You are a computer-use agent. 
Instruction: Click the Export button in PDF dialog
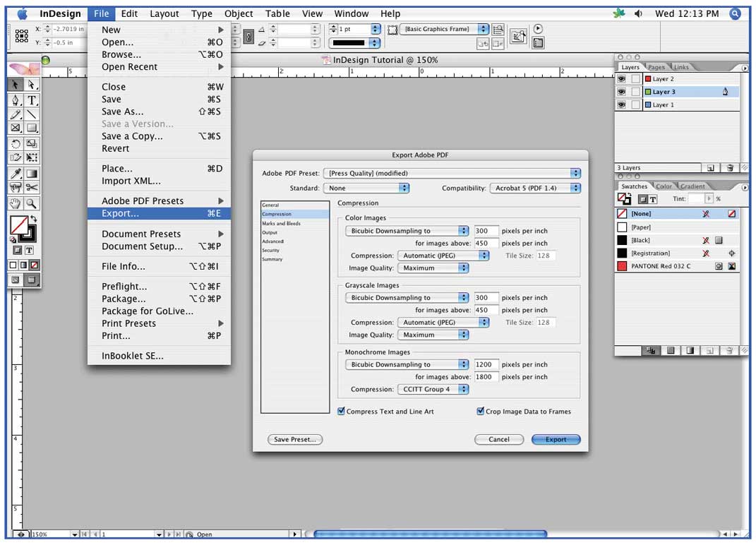(x=556, y=439)
